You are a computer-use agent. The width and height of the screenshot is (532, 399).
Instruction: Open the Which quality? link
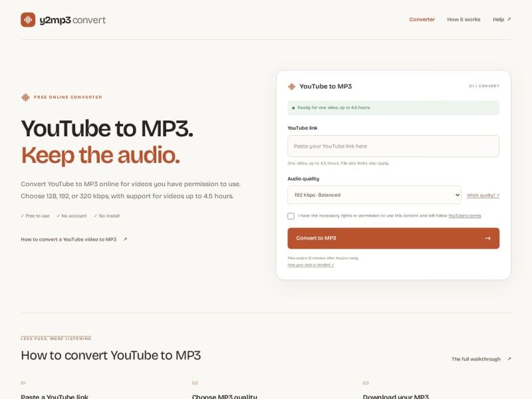483,195
